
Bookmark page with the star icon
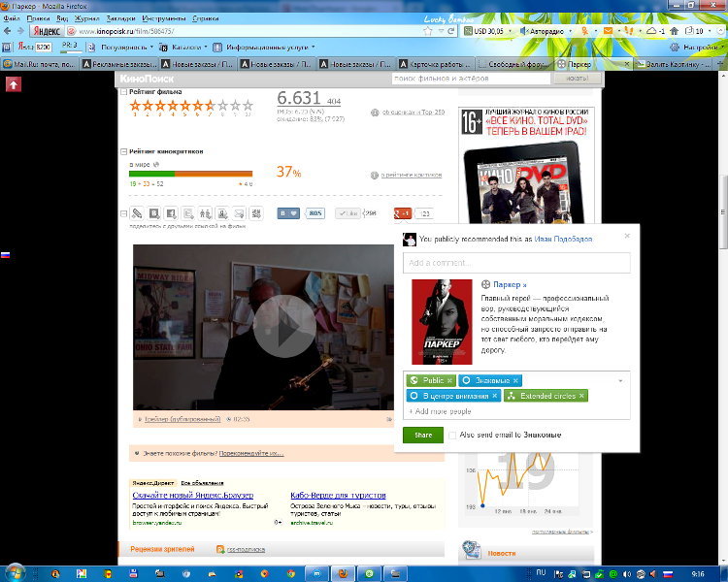click(428, 31)
